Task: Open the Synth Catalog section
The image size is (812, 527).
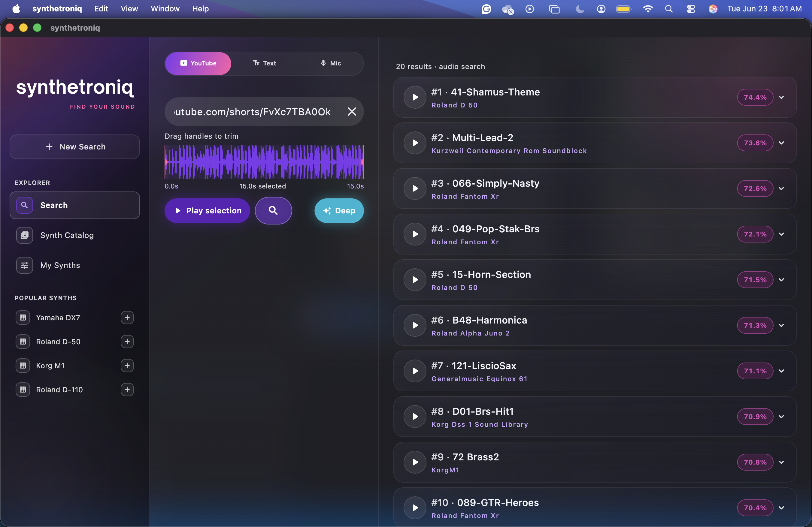Action: pyautogui.click(x=75, y=235)
